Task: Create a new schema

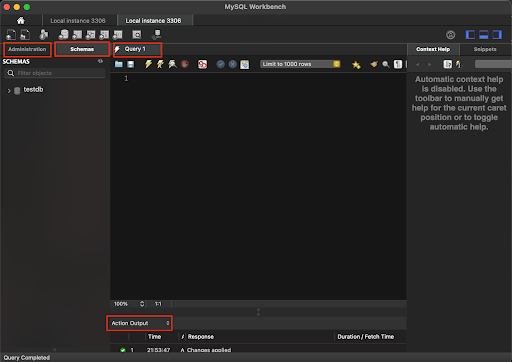Action: [63, 34]
